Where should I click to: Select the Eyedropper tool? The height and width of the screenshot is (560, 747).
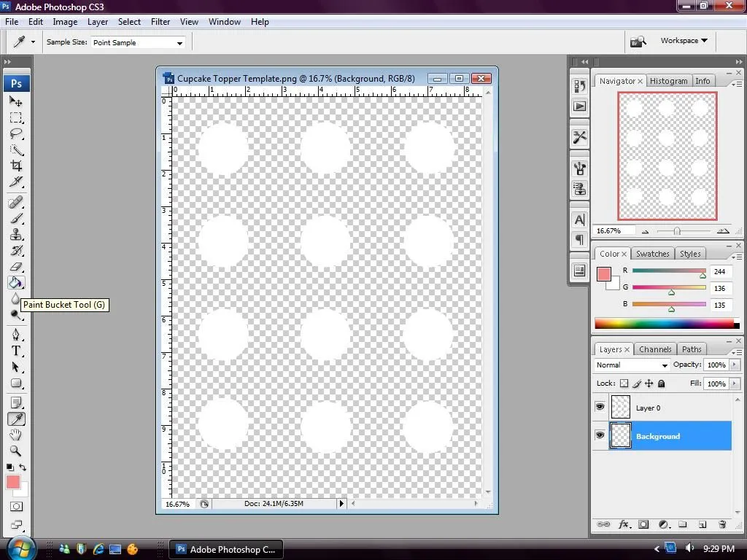(x=16, y=419)
